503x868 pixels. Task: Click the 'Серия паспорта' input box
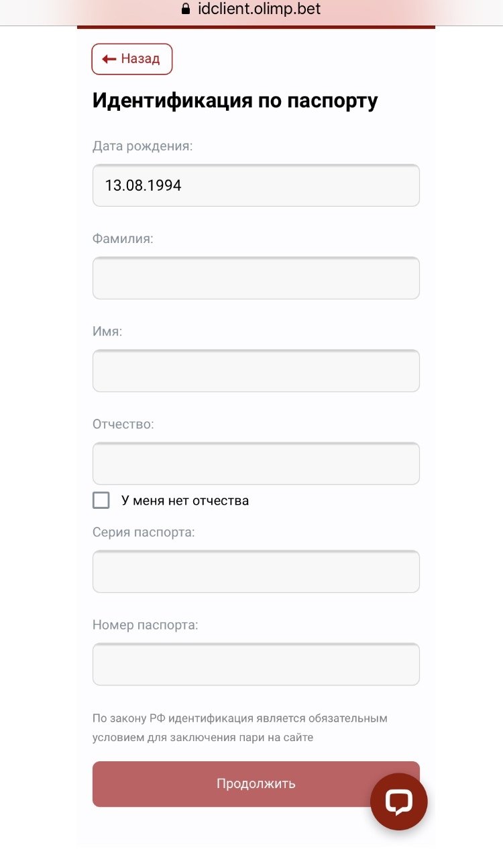pos(256,571)
